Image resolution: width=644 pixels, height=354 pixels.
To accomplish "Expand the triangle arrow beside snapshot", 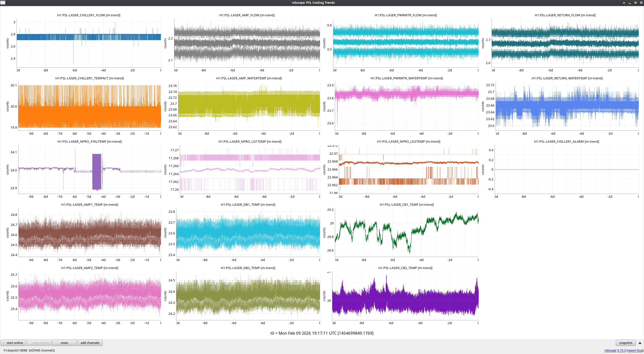I will click(x=640, y=343).
